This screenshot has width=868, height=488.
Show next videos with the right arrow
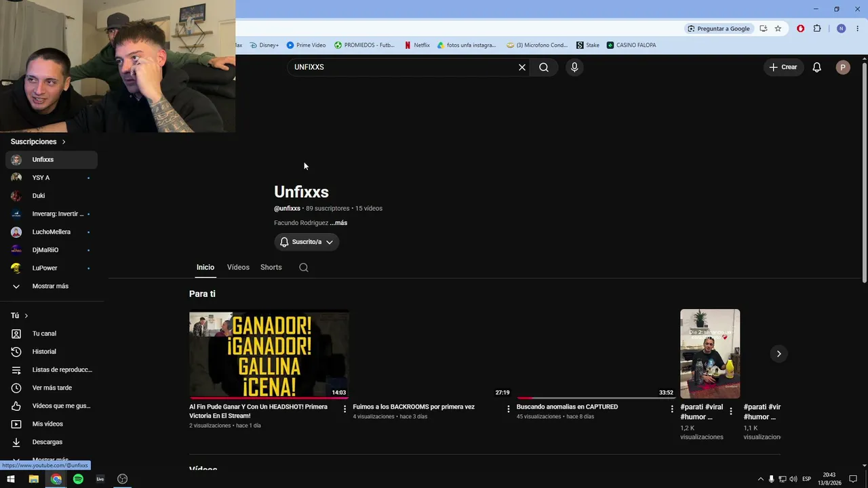click(778, 354)
